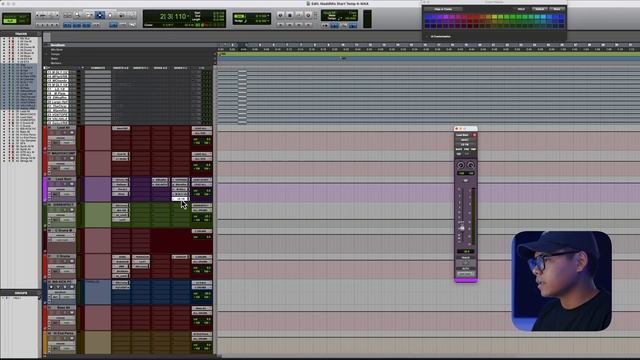Click the Return to Zero transport button
The width and height of the screenshot is (640, 360).
[280, 25]
